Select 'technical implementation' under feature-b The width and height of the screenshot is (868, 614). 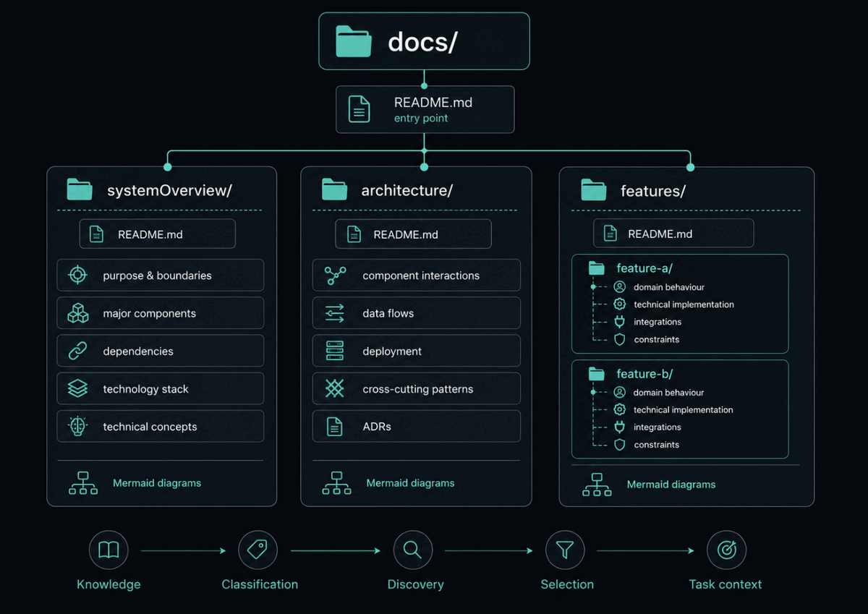(684, 410)
